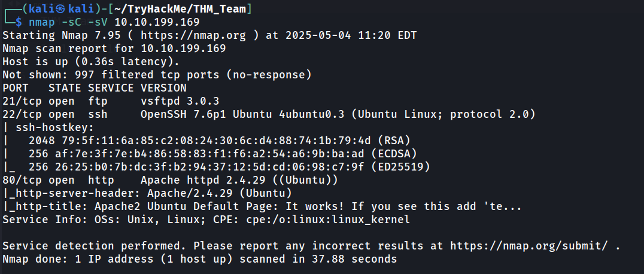Click the RSA host key fingerprint line
The height and width of the screenshot is (274, 644).
(206, 141)
